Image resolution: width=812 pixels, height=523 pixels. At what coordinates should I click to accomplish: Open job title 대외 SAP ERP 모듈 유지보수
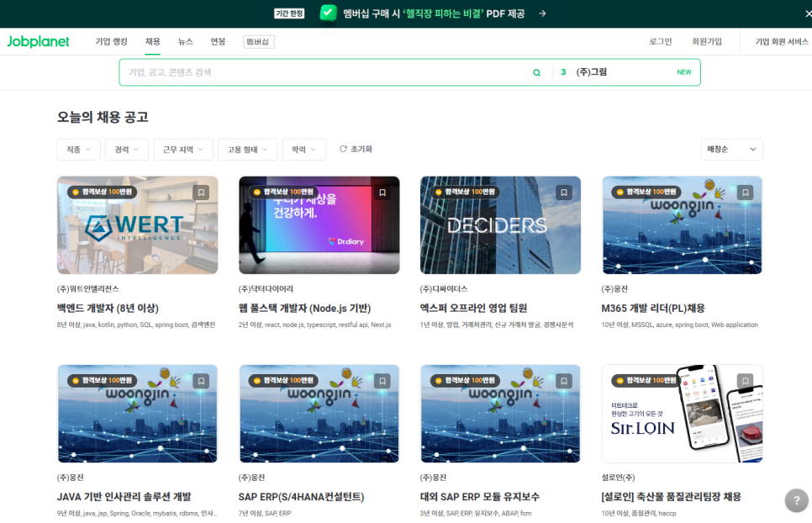(479, 497)
